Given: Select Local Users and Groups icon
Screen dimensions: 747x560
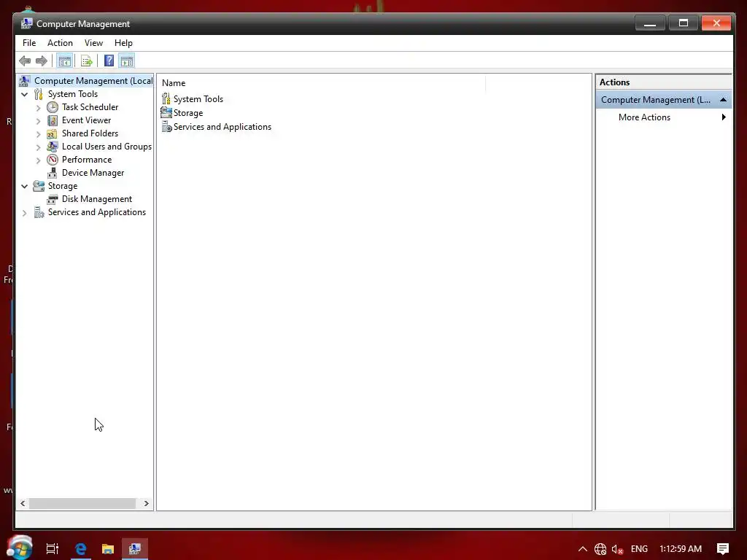Looking at the screenshot, I should 53,147.
